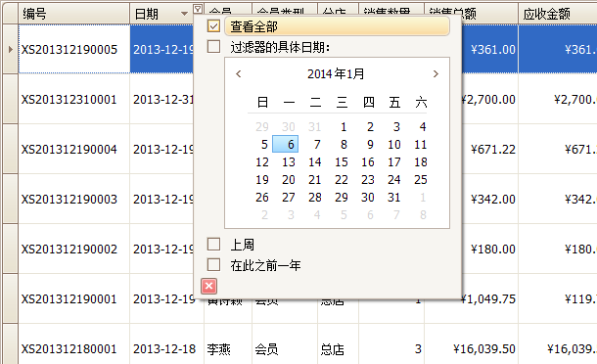
Task: Click amount ¥16,039.50
Action: click(483, 348)
